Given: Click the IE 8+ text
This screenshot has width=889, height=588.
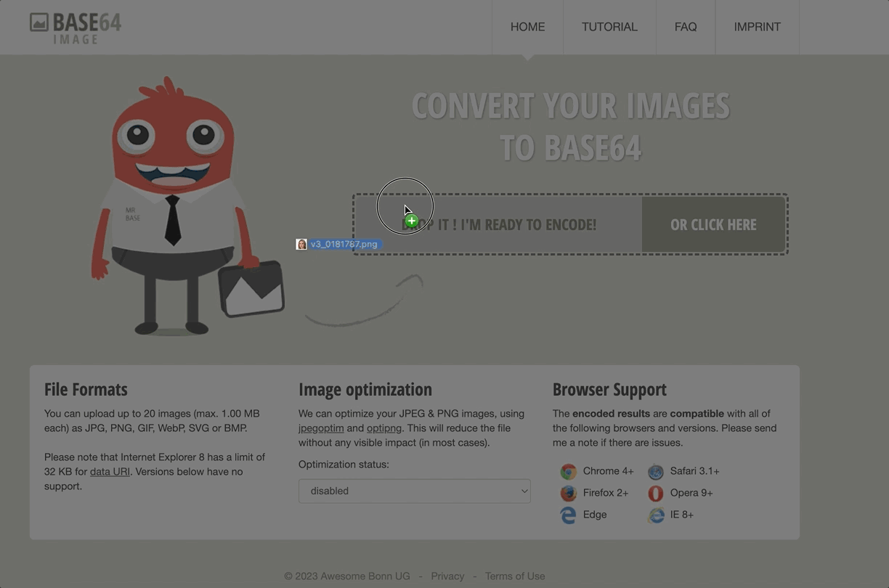Looking at the screenshot, I should [x=682, y=515].
